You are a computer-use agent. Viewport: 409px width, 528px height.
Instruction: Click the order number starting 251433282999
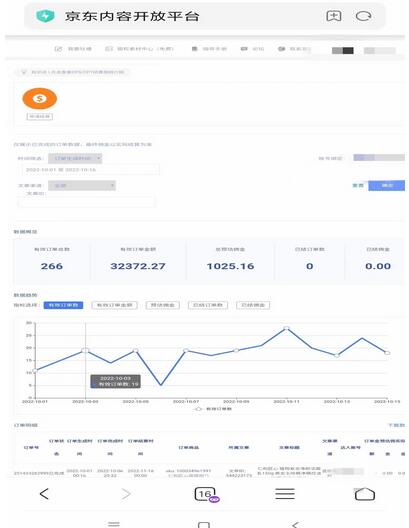[32, 473]
